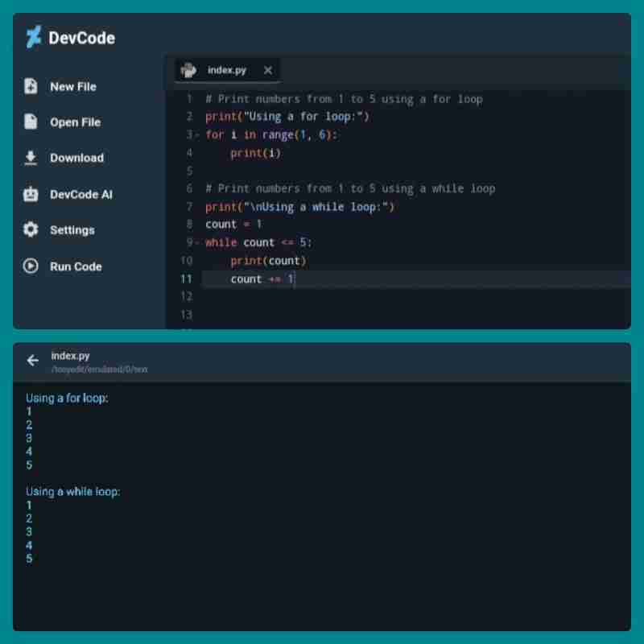Open the DevCode AI label
Screen dimensions: 644x644
[81, 194]
